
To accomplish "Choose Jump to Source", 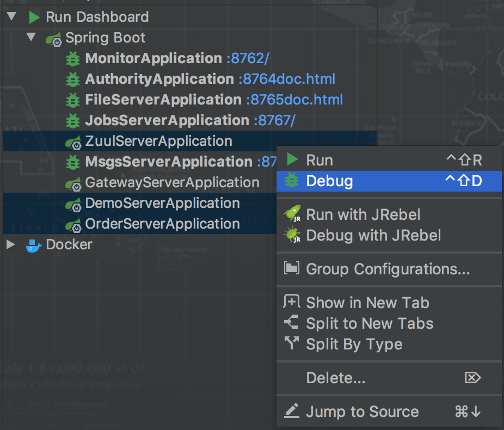I will coord(389,411).
